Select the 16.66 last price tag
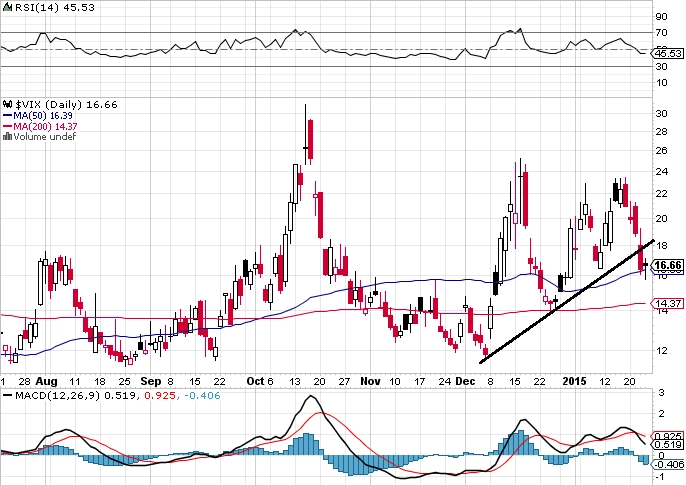This screenshot has width=686, height=485. (669, 265)
